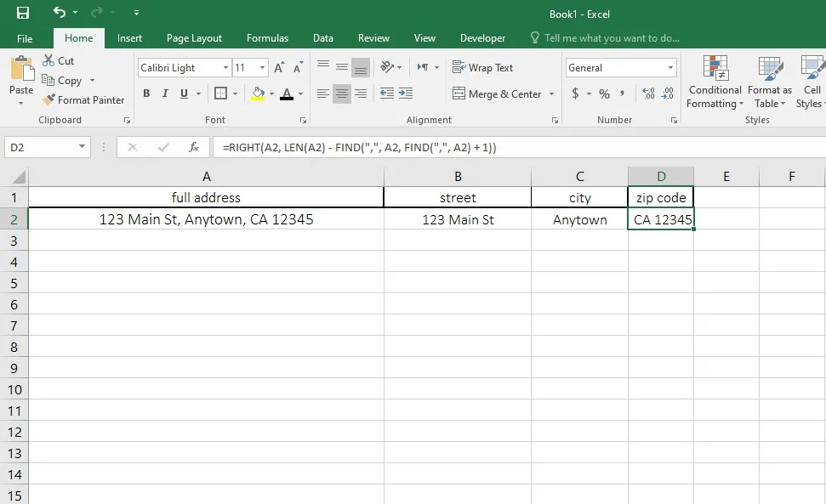The height and width of the screenshot is (504, 826).
Task: Apply yellow fill color to cell
Action: pos(258,93)
